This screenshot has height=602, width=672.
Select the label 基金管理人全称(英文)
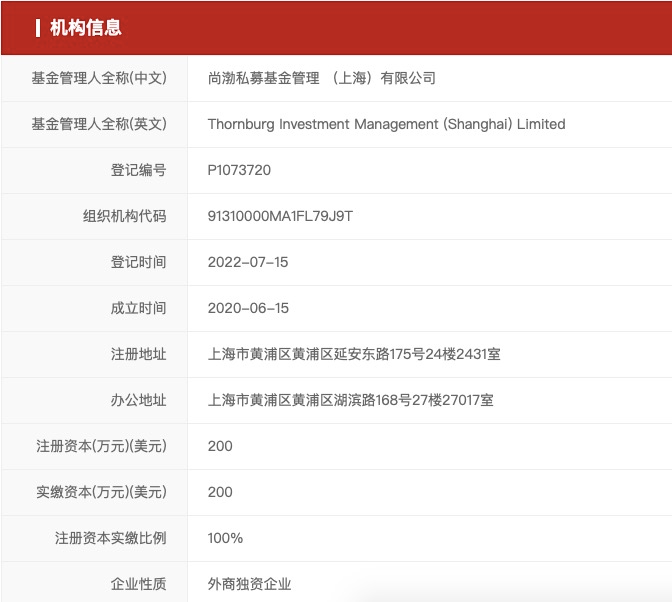click(99, 124)
